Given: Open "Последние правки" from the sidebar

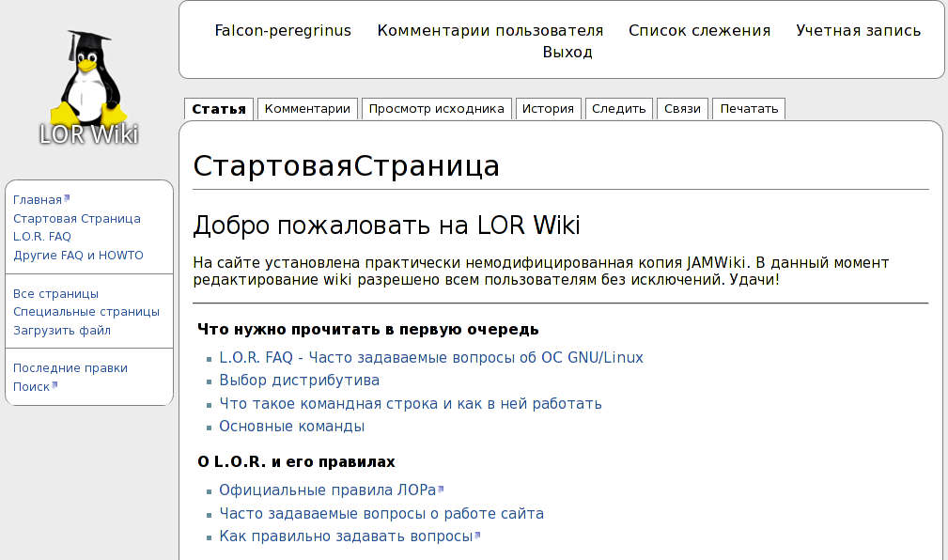Looking at the screenshot, I should (70, 367).
